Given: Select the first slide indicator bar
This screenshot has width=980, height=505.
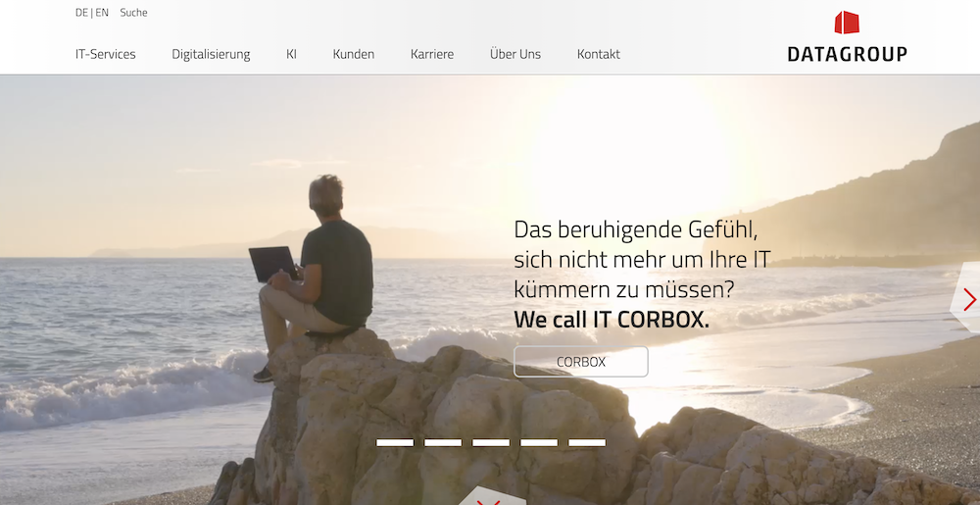Looking at the screenshot, I should click(x=395, y=442).
